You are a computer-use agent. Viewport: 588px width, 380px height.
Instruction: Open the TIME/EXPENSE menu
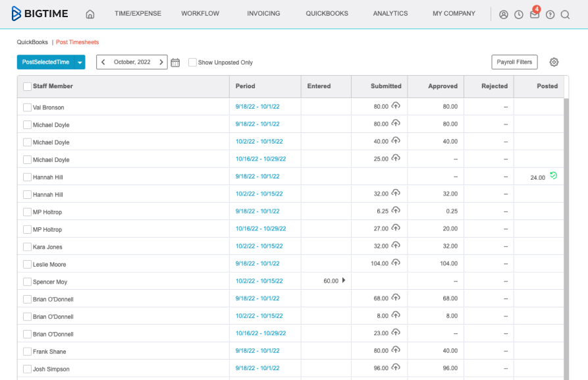coord(138,14)
